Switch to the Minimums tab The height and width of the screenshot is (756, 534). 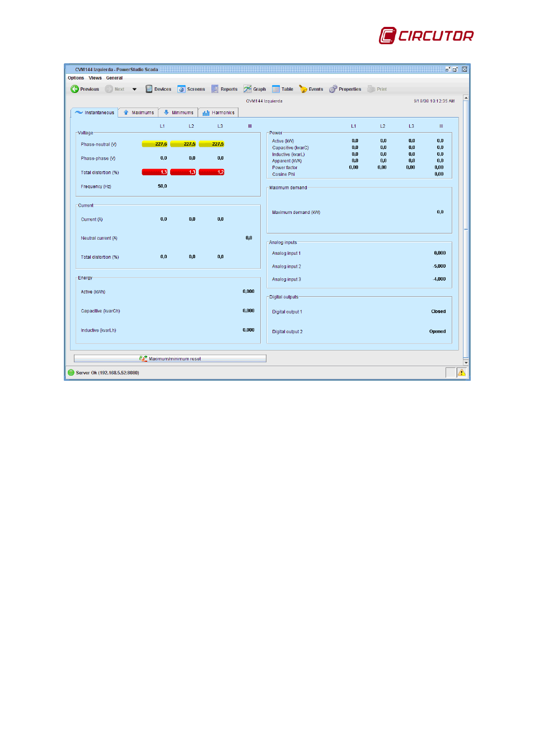[x=178, y=113]
